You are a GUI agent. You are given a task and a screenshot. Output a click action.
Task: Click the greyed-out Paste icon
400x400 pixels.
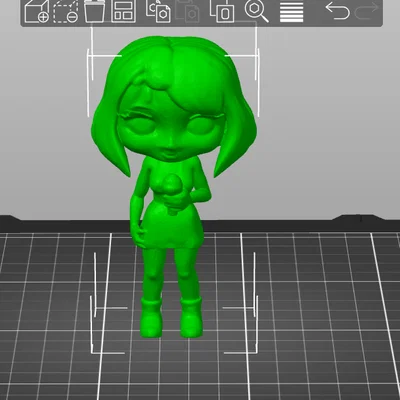click(x=187, y=11)
